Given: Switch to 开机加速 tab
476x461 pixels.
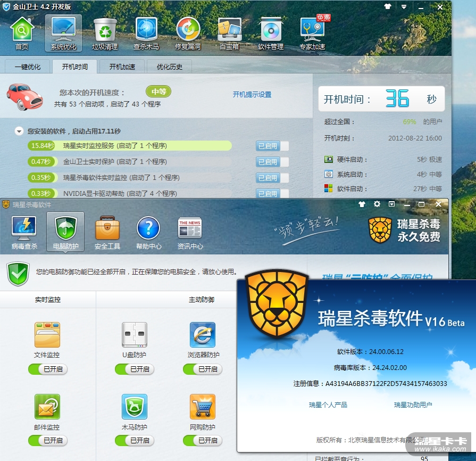Looking at the screenshot, I should pos(122,67).
